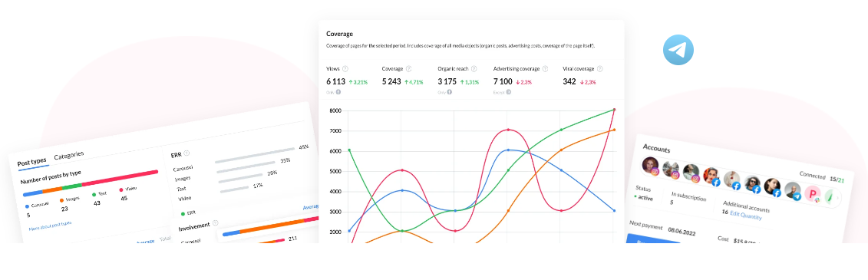Click the Average link near ERR legend
The width and height of the screenshot is (868, 280).
(311, 208)
